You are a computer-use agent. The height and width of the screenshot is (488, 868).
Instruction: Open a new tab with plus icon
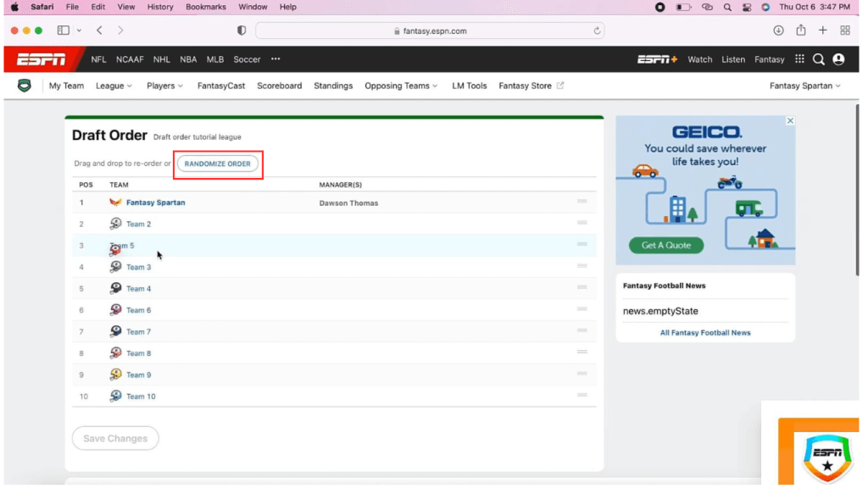tap(822, 30)
